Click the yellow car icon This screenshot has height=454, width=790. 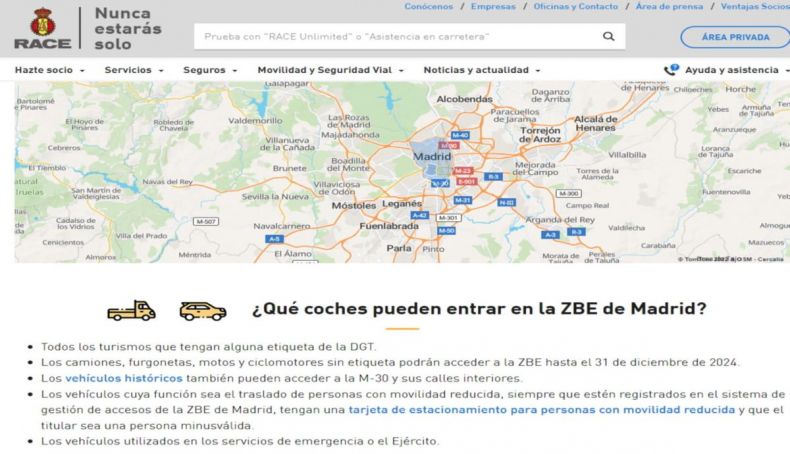tap(203, 311)
